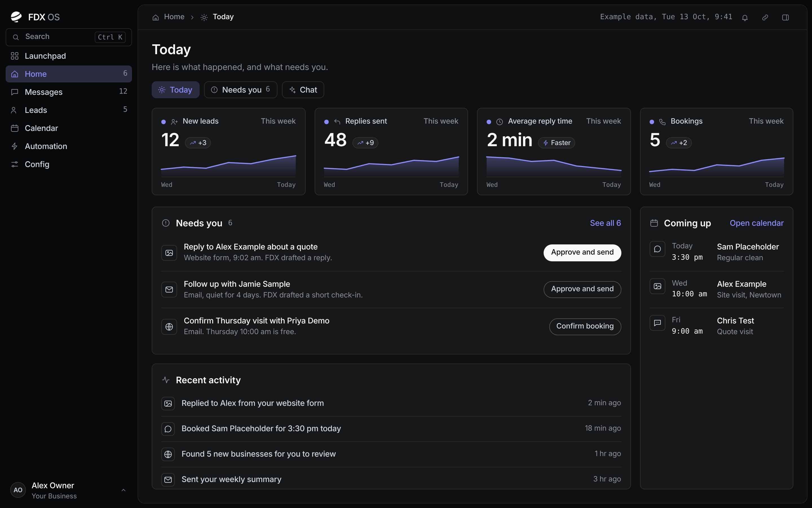Open the Average reply time stat card
The image size is (812, 508).
554,152
